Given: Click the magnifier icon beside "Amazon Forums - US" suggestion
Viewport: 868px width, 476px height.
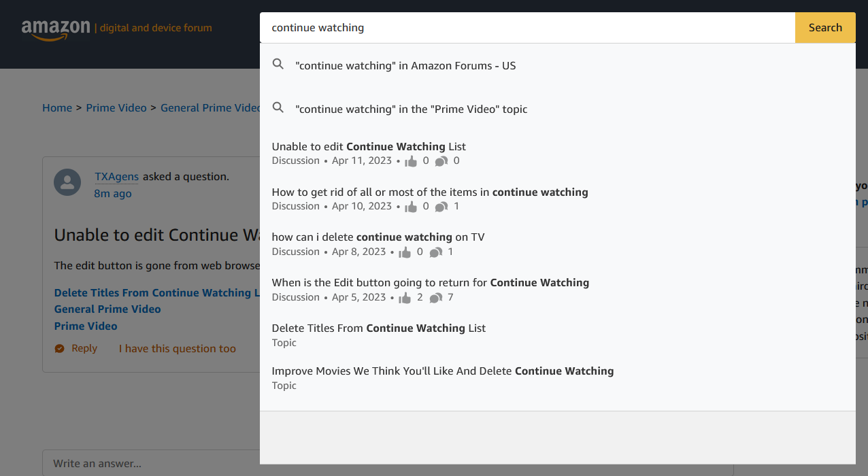Looking at the screenshot, I should (278, 64).
